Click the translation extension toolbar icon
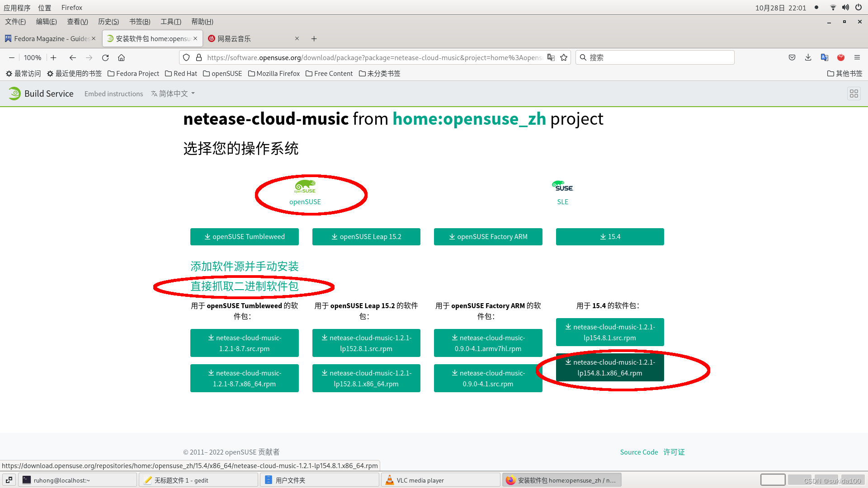 pyautogui.click(x=825, y=57)
